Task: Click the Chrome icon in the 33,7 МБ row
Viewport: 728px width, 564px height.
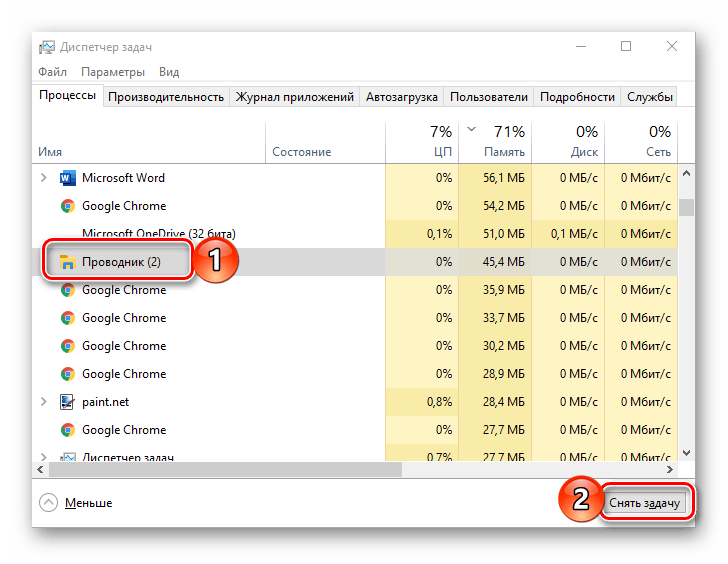Action: [x=68, y=318]
